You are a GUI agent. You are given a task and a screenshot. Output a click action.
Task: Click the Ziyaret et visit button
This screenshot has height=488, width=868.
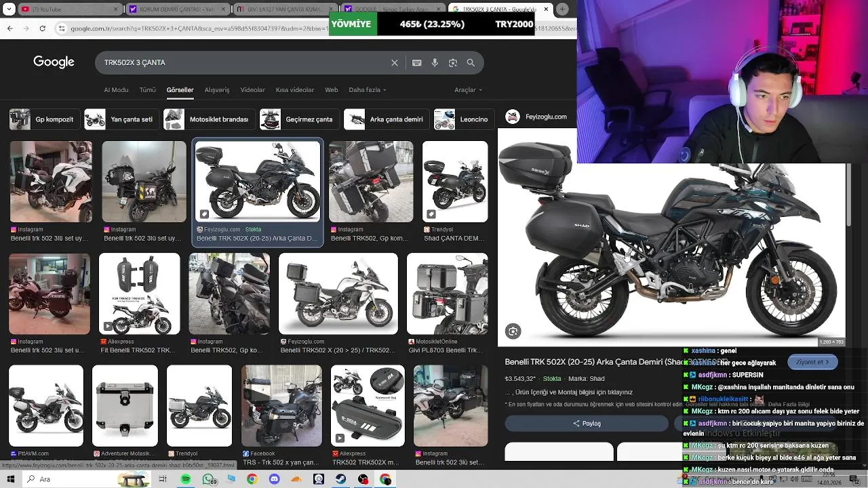tap(812, 362)
